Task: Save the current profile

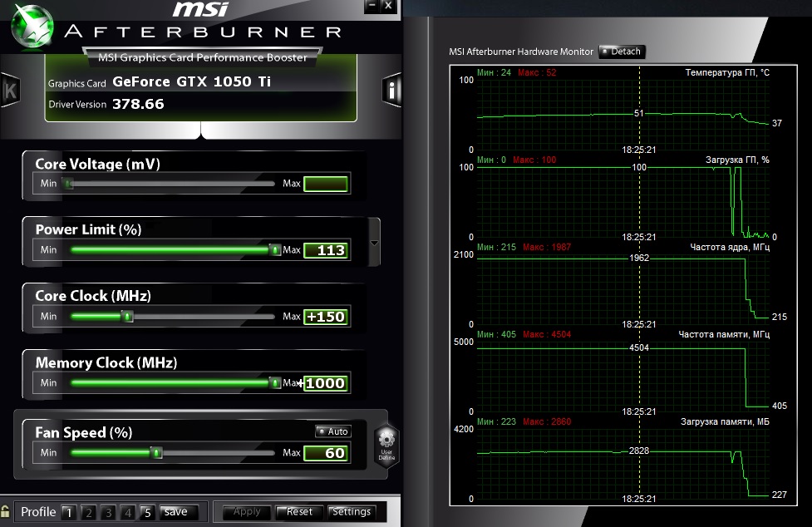Action: [178, 511]
